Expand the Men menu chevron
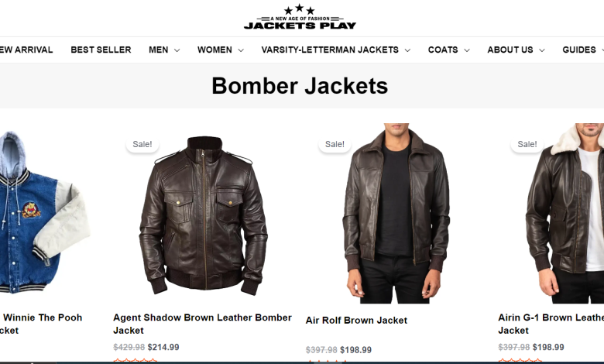The width and height of the screenshot is (604, 364). click(177, 50)
